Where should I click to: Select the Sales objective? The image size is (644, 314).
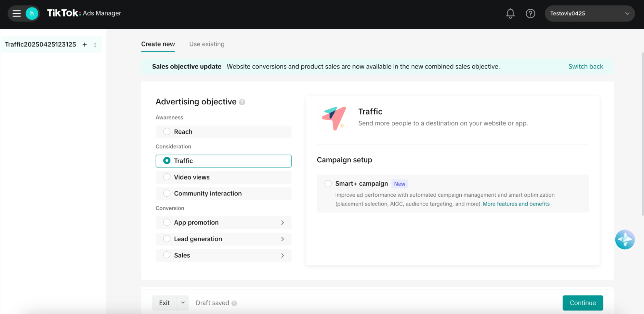point(224,255)
